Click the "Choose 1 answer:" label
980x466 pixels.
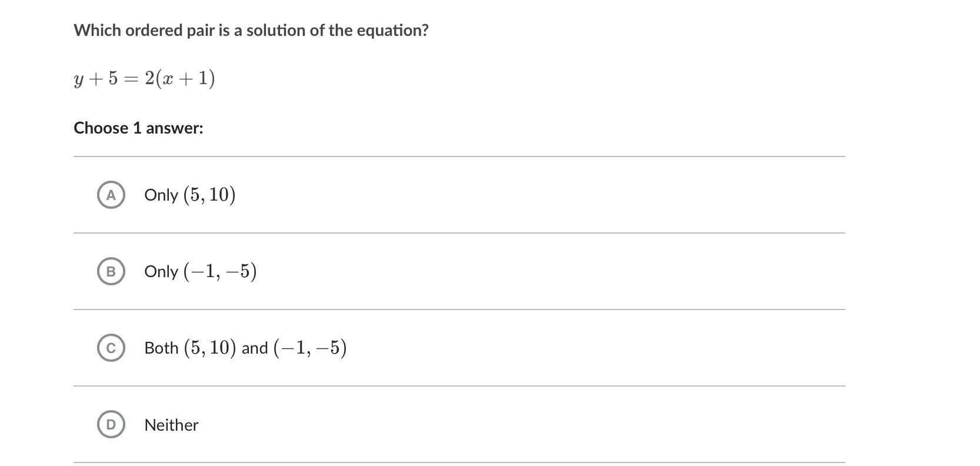tap(138, 128)
